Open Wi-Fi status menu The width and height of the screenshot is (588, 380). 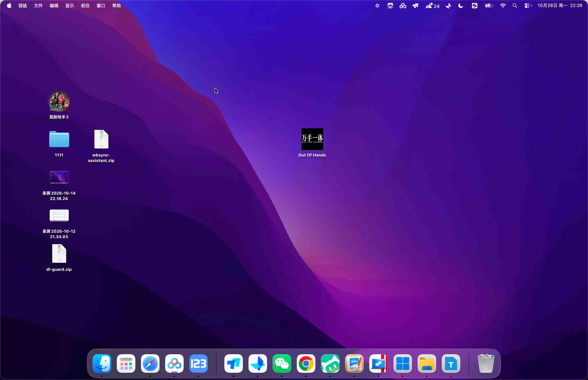(503, 5)
